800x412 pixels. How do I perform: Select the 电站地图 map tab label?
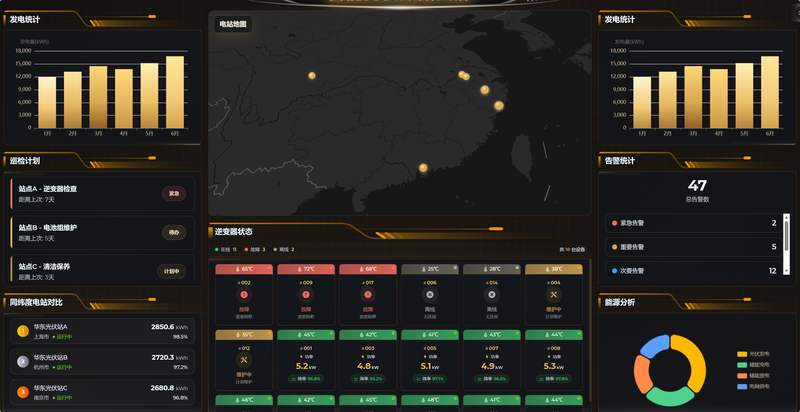click(x=234, y=24)
